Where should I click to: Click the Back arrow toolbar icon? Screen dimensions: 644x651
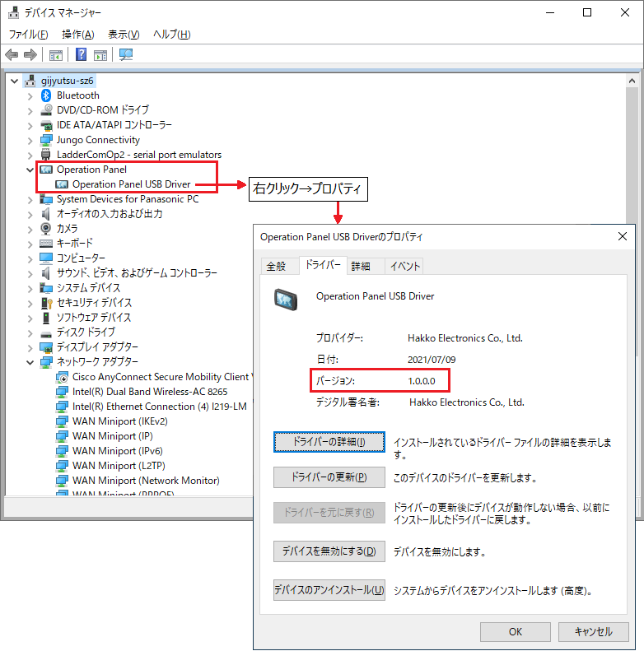tap(12, 55)
